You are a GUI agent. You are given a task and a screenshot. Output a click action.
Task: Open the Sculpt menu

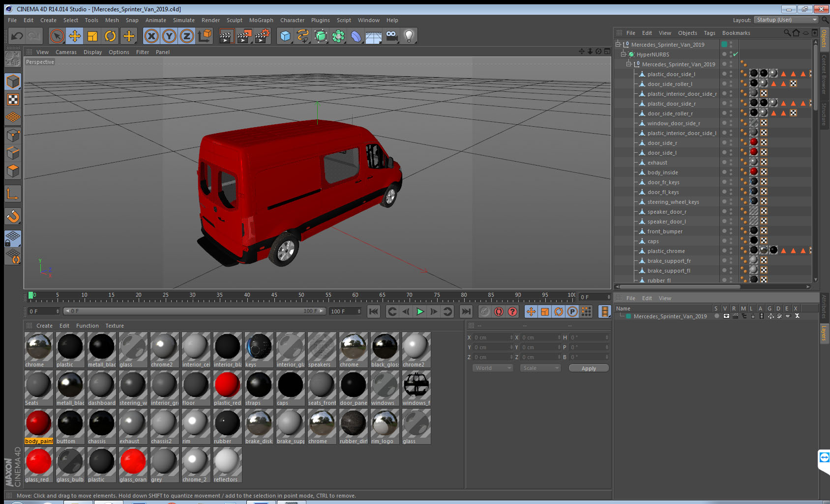235,20
